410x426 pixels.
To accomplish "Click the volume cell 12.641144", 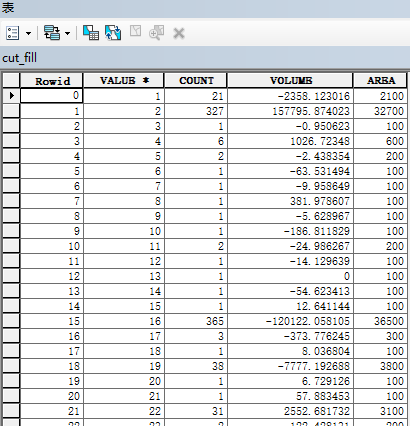I will (x=290, y=306).
